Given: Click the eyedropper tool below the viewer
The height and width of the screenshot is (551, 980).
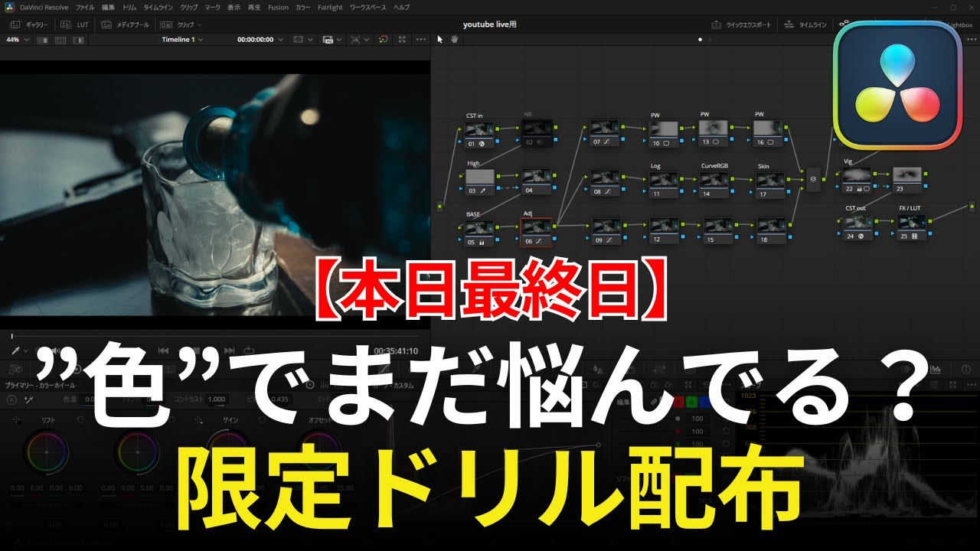Looking at the screenshot, I should (15, 350).
